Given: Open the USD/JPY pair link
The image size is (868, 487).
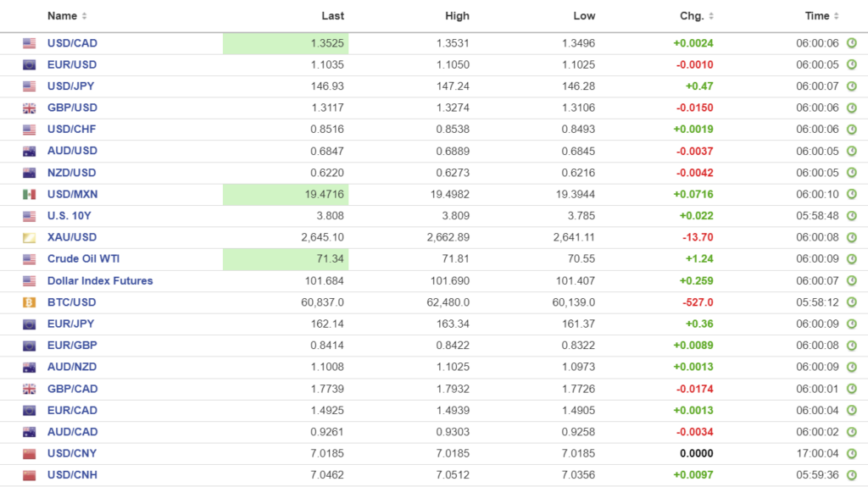Looking at the screenshot, I should click(x=72, y=86).
